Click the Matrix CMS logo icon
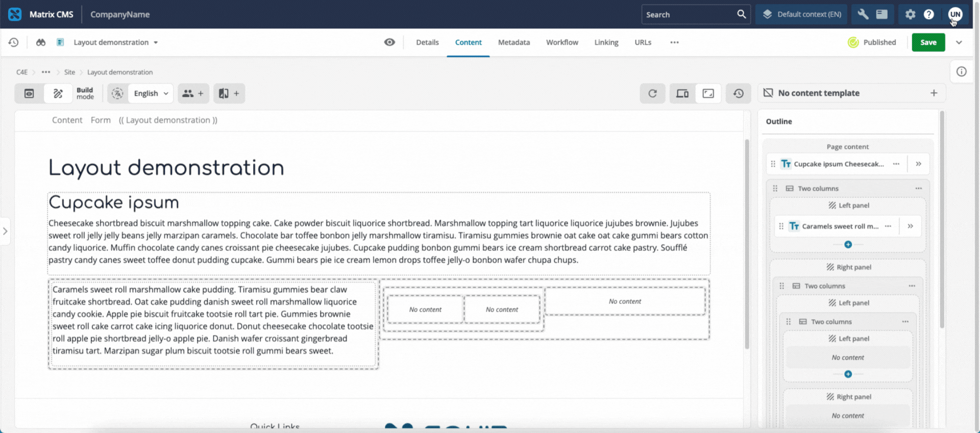Viewport: 980px width, 433px height. [x=15, y=14]
